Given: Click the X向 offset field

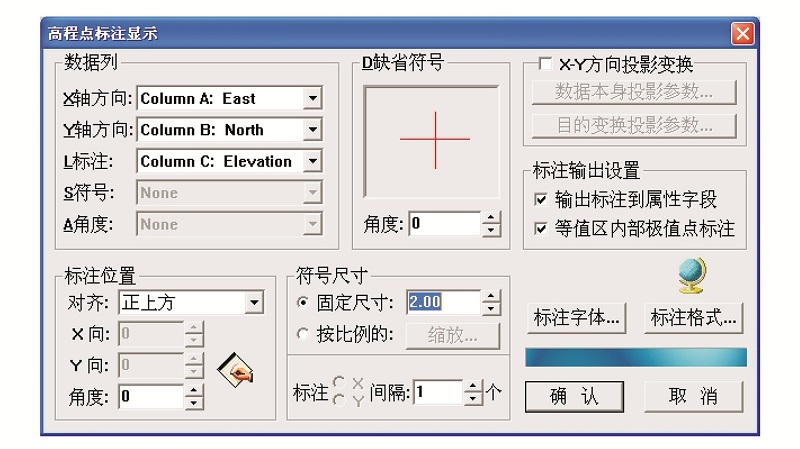Looking at the screenshot, I should 151,334.
